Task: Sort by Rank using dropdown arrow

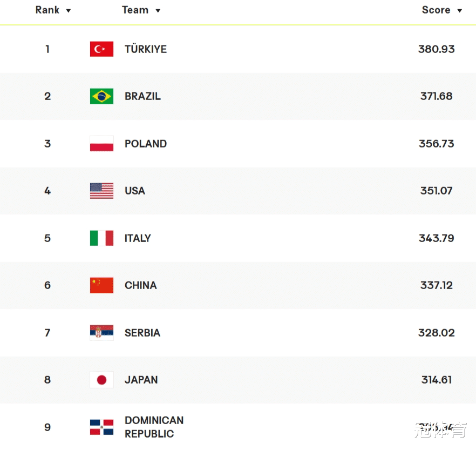Action: (69, 11)
